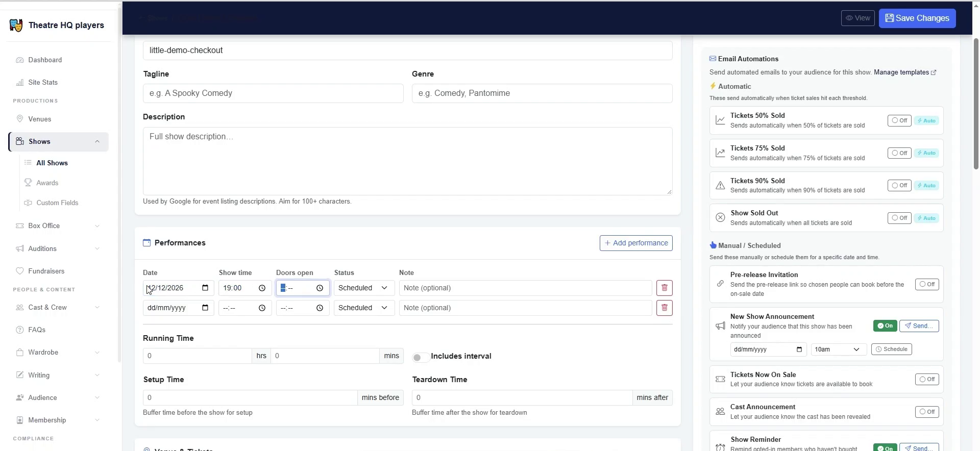Expand the Box Office sidebar group
The width and height of the screenshot is (980, 451).
(97, 225)
